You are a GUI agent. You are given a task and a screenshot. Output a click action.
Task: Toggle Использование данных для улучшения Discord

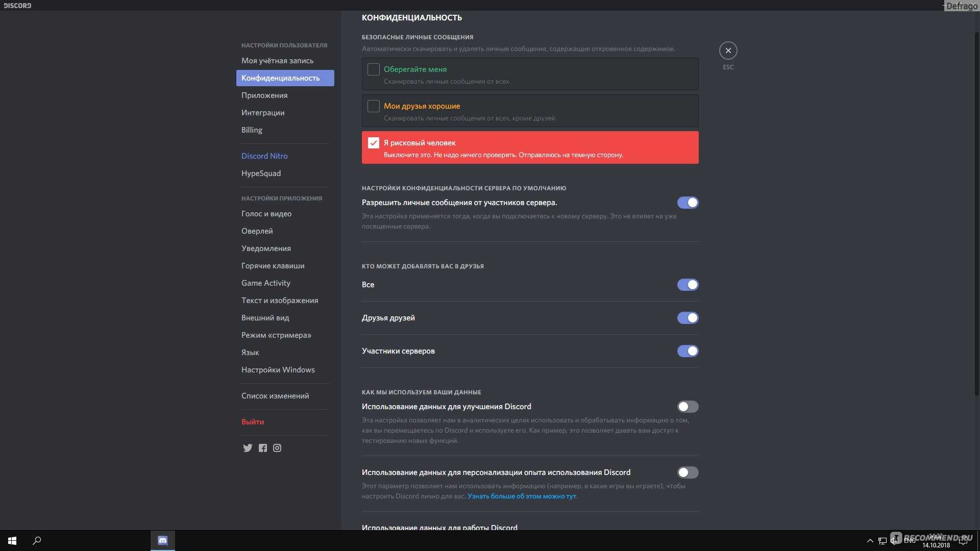687,406
